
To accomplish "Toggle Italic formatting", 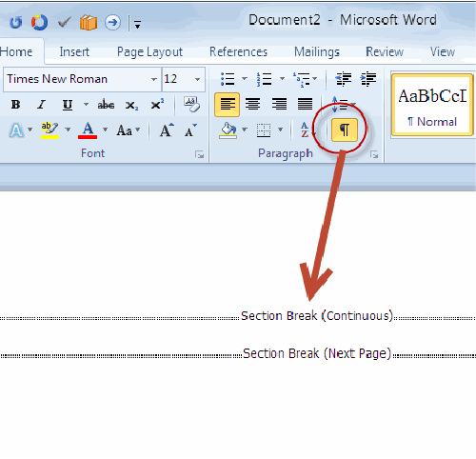I will click(42, 105).
